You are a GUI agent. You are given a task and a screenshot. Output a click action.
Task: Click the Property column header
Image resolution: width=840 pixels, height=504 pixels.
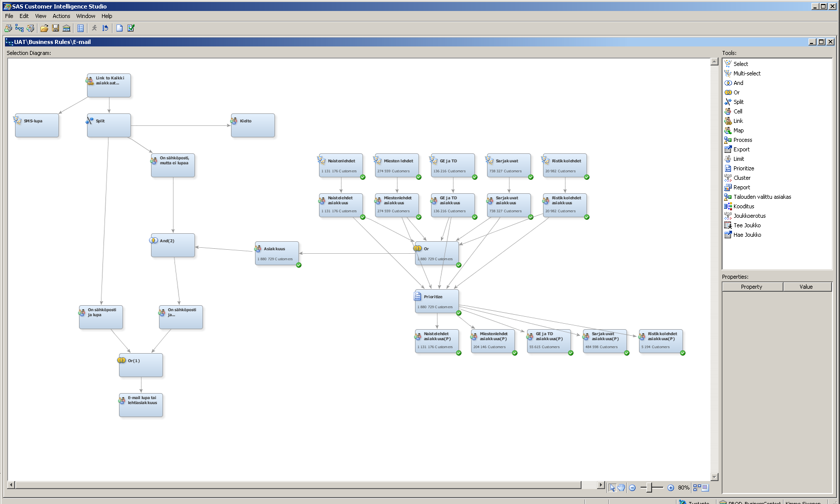pyautogui.click(x=752, y=287)
